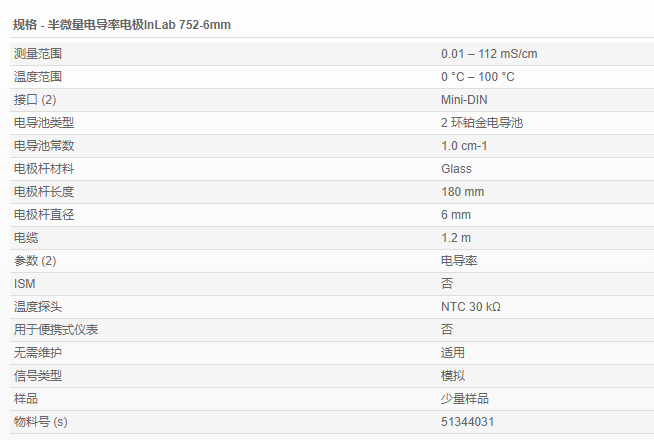The image size is (654, 440).
Task: Click the 180 mm value
Action: point(462,192)
